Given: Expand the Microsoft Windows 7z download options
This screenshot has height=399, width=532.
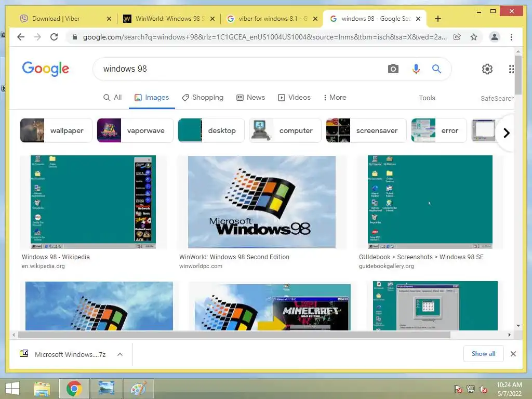Looking at the screenshot, I should 120,354.
